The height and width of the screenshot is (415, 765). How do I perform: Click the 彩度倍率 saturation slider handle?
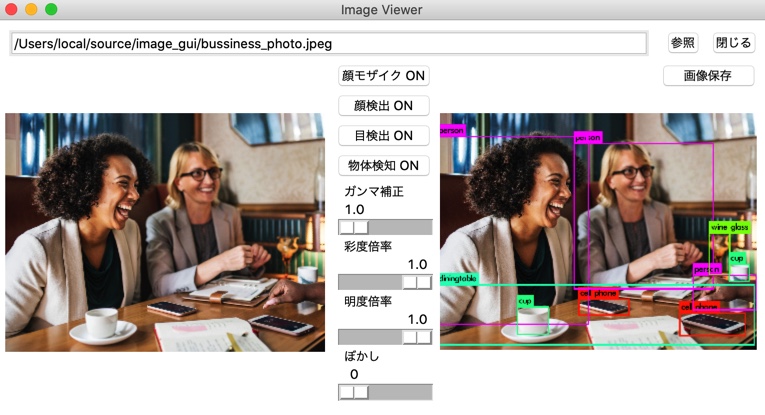click(x=417, y=282)
